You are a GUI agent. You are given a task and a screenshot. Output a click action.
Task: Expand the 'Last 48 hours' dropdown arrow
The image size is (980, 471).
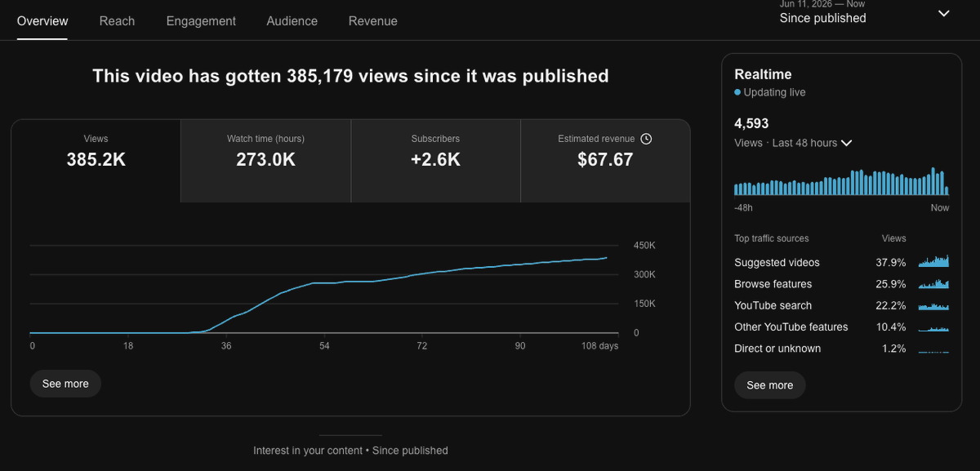point(846,143)
